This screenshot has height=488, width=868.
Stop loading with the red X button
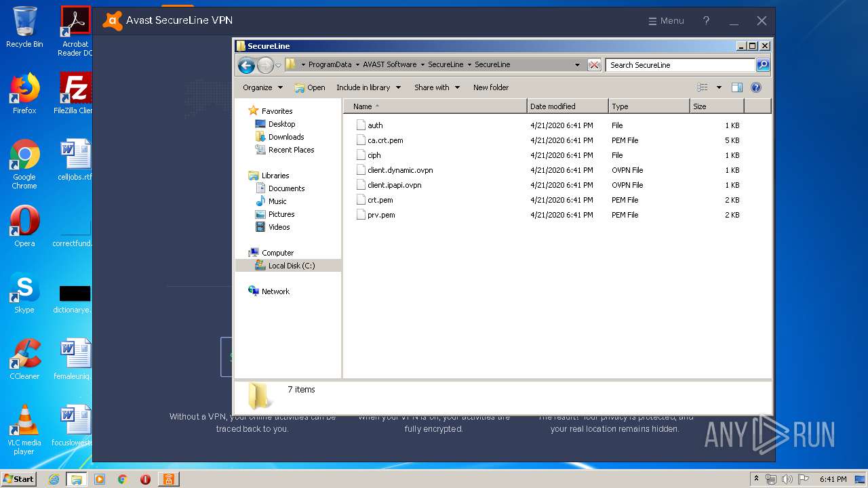pos(594,65)
